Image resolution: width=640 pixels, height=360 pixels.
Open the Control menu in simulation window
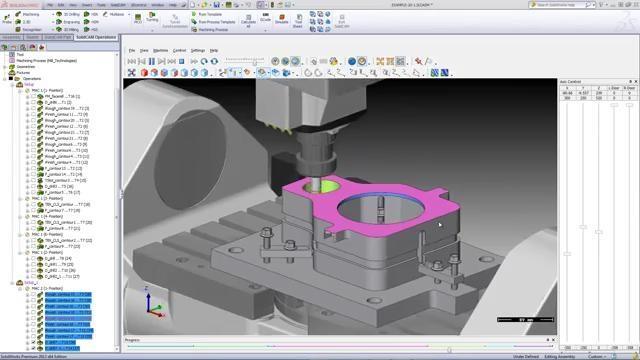(179, 50)
